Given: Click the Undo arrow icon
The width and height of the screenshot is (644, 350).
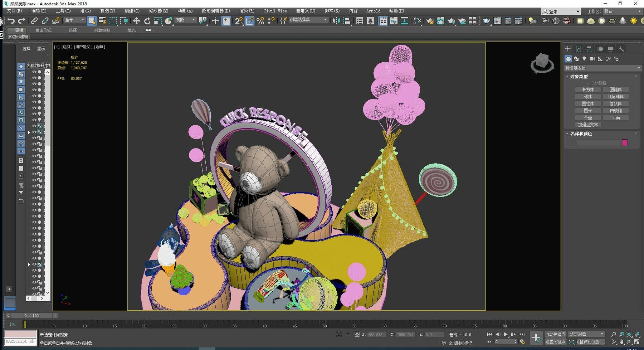Looking at the screenshot, I should pyautogui.click(x=11, y=21).
